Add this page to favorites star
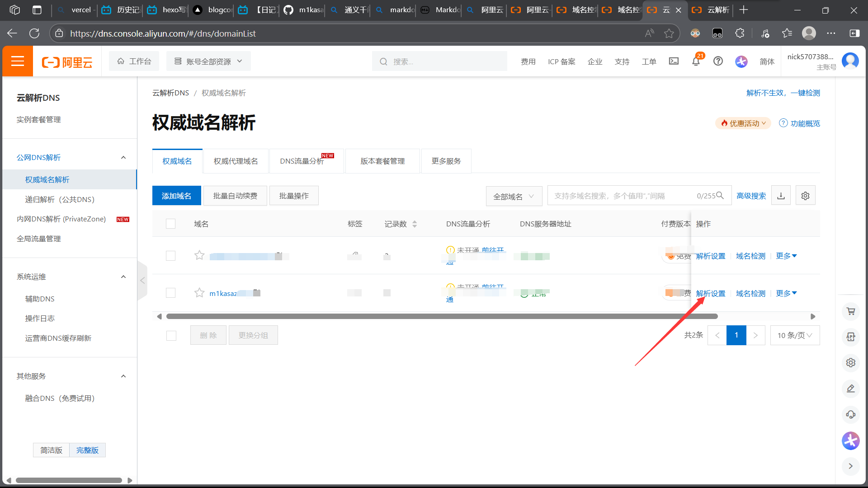This screenshot has height=488, width=868. pos(669,33)
